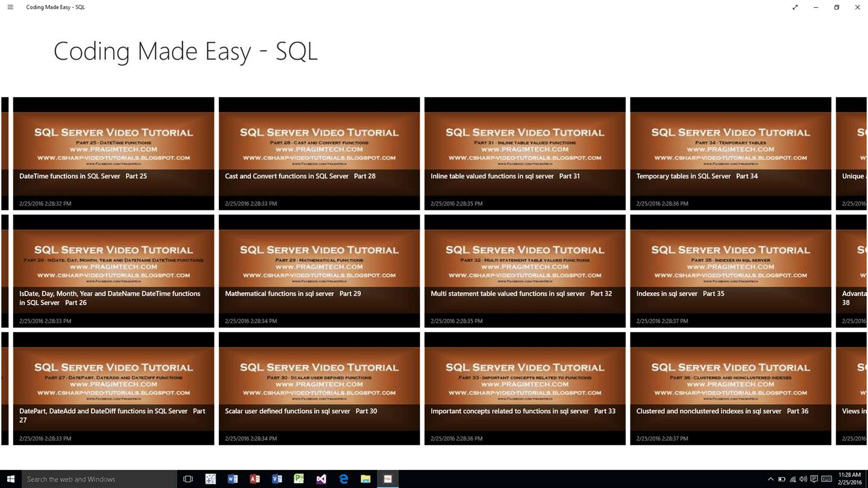The image size is (868, 488).
Task: Open Microsoft Word from the taskbar
Action: 233,479
